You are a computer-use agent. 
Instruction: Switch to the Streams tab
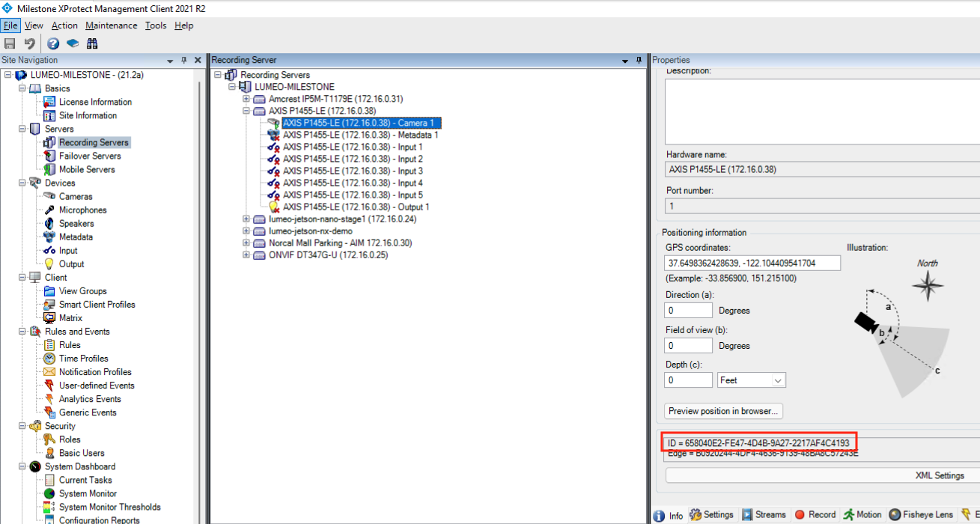click(x=764, y=515)
